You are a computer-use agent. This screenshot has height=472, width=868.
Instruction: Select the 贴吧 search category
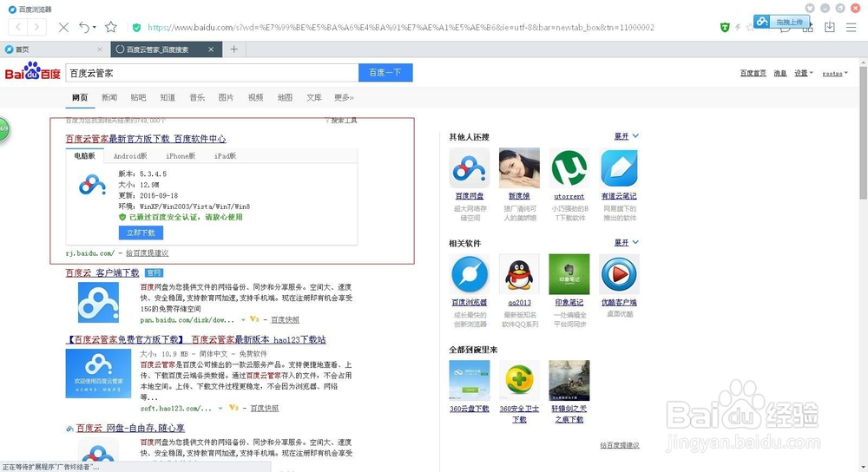click(x=138, y=97)
